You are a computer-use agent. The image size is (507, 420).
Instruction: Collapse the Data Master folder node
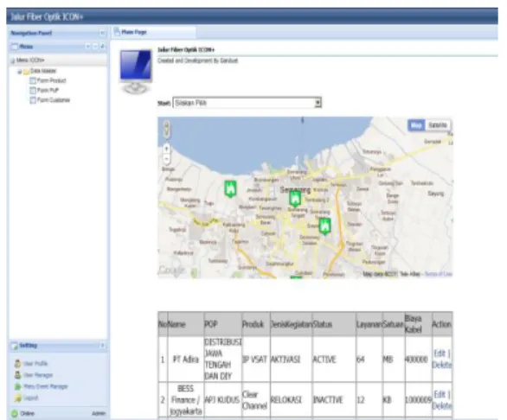click(x=20, y=72)
